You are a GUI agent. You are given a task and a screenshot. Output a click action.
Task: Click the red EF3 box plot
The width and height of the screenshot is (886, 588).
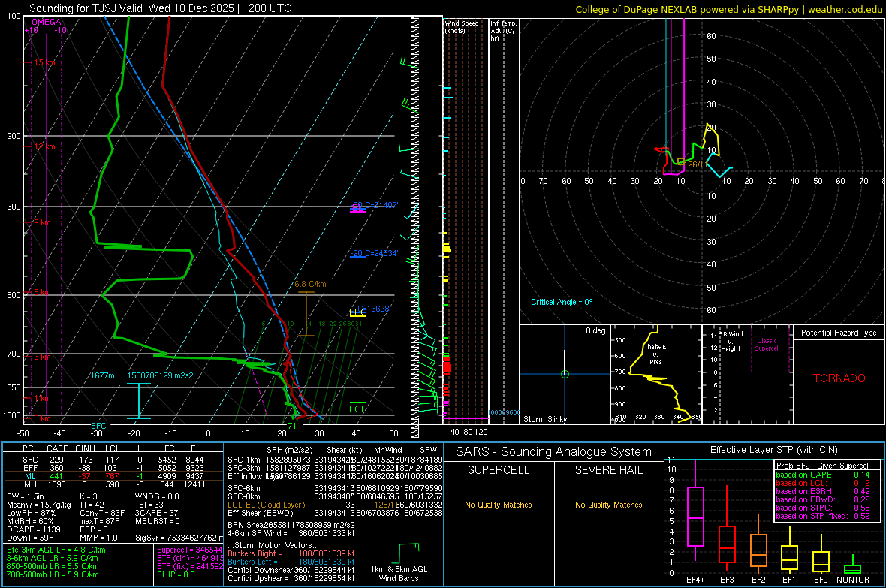pyautogui.click(x=727, y=544)
